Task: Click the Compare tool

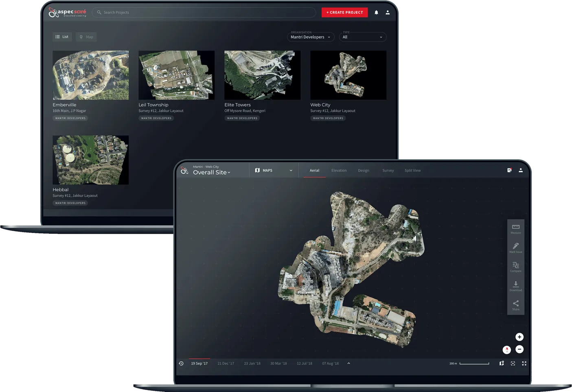Action: [x=516, y=267]
